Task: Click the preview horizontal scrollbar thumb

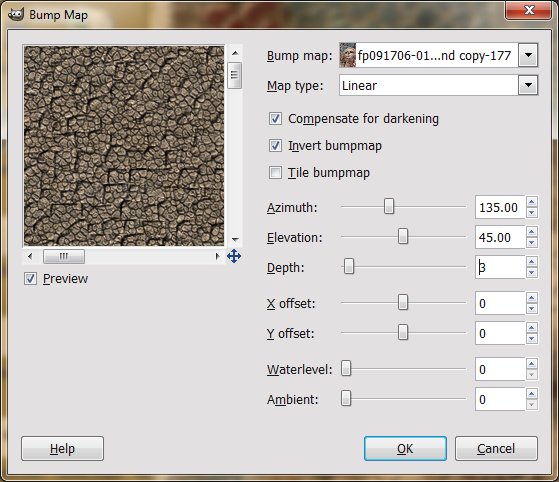Action: (x=64, y=256)
